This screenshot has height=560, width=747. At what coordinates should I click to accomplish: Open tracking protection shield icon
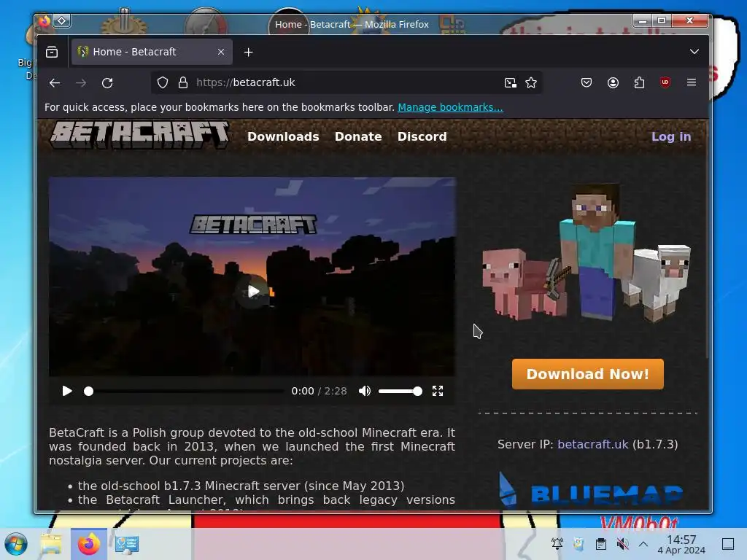163,83
